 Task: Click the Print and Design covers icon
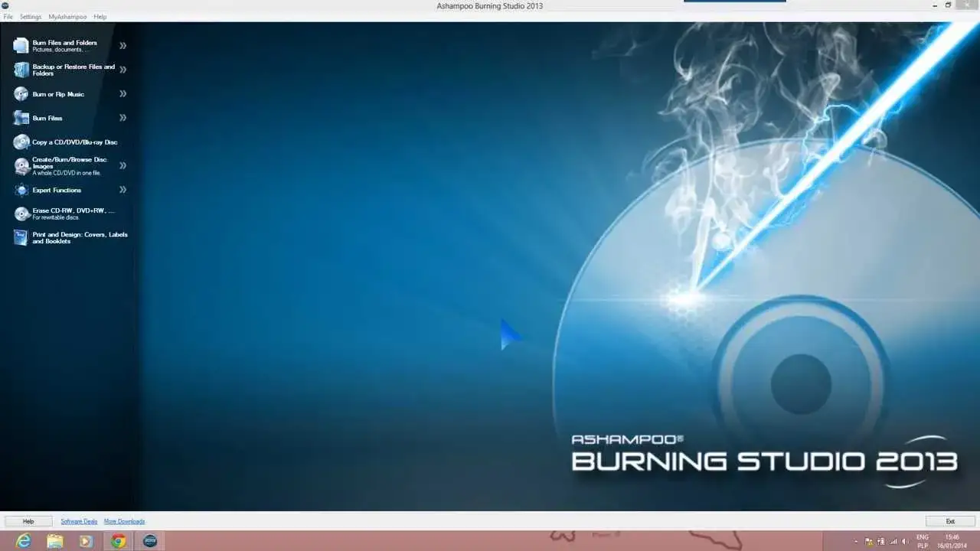[x=21, y=238]
